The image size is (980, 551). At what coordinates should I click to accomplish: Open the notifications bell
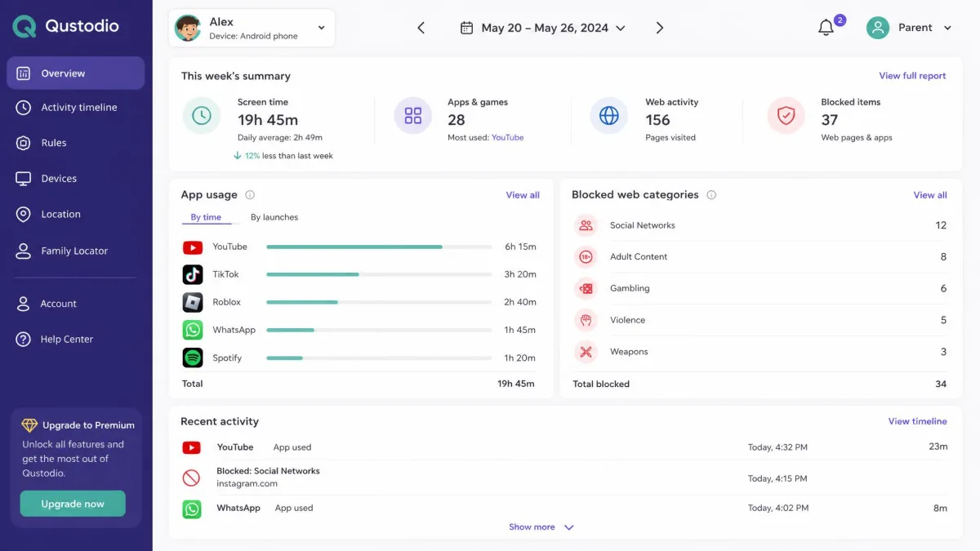tap(826, 28)
